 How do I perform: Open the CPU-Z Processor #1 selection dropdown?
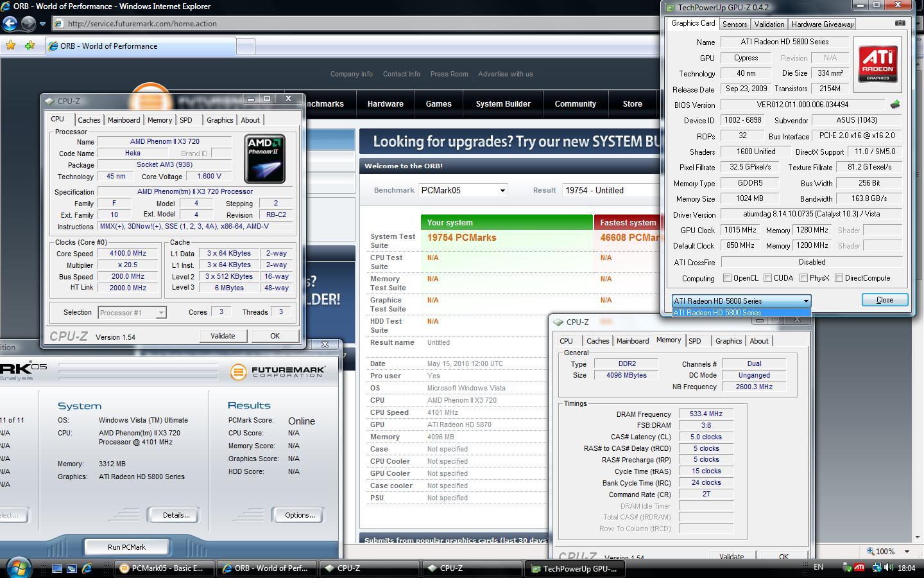pos(132,313)
